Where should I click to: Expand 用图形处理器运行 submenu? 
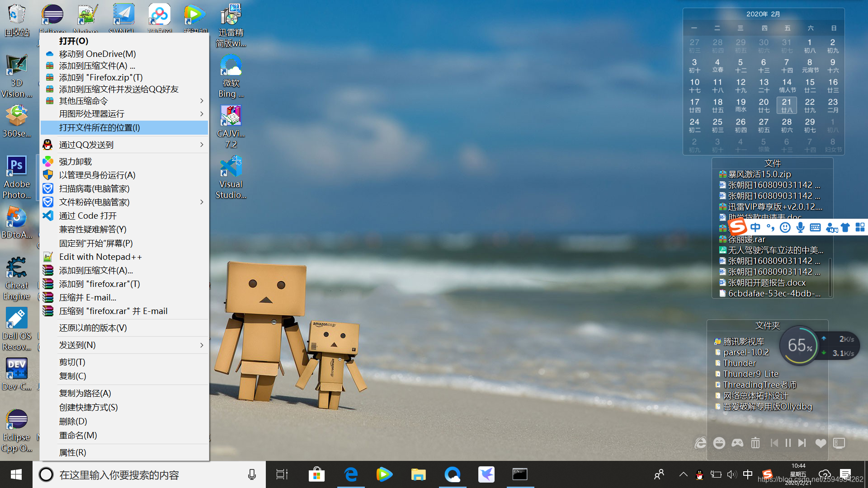point(124,114)
